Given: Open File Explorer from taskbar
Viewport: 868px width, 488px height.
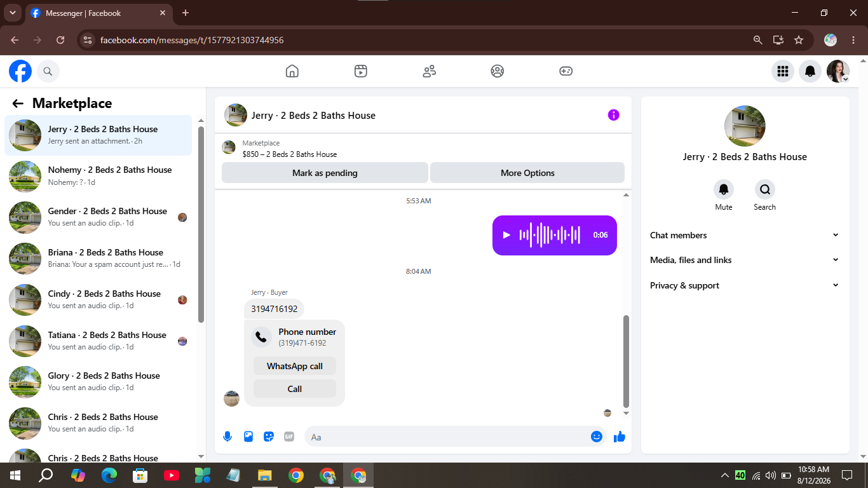Looking at the screenshot, I should pyautogui.click(x=265, y=475).
